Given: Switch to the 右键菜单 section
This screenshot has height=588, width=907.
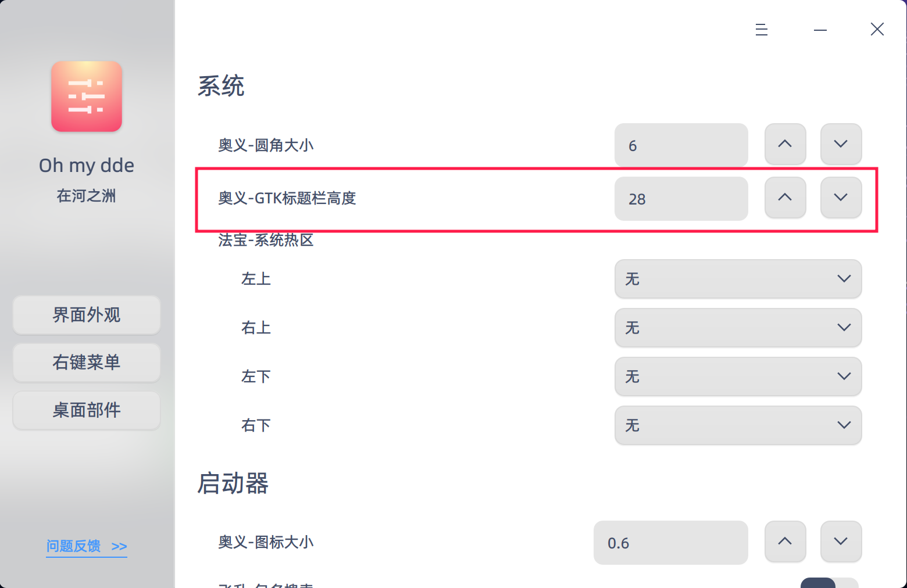Looking at the screenshot, I should (x=86, y=363).
